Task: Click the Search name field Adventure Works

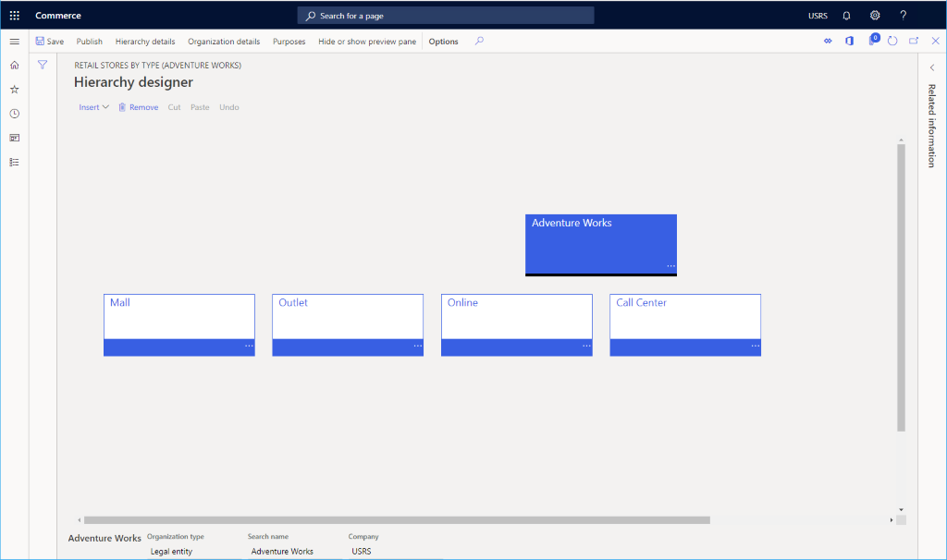Action: coord(294,551)
